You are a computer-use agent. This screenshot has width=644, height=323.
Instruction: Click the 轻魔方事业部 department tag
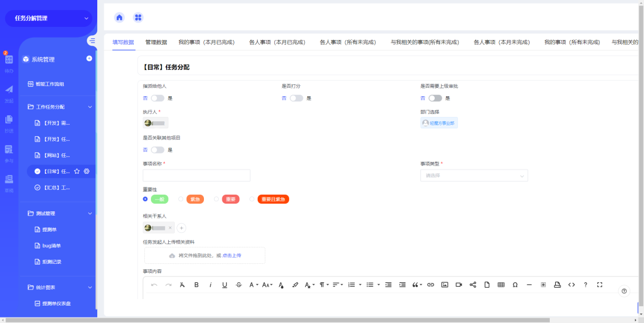coord(439,123)
